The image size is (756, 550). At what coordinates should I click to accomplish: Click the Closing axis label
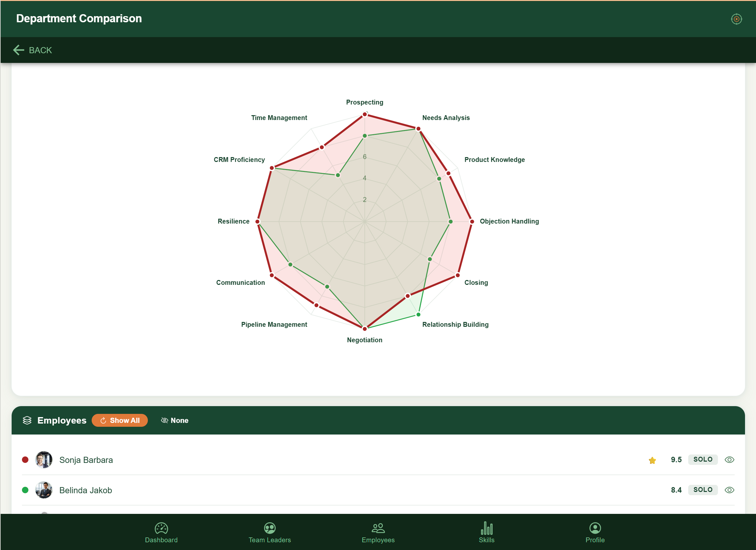(476, 283)
